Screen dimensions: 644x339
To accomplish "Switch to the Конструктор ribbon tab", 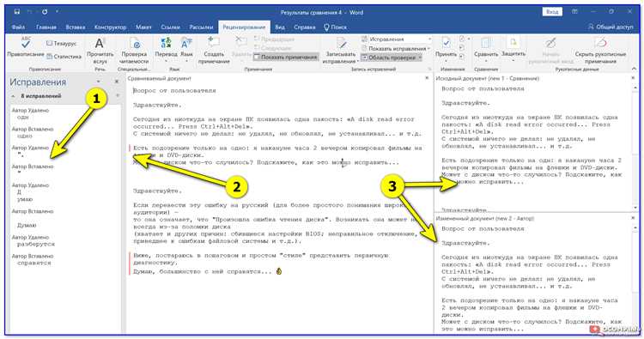I will click(110, 27).
